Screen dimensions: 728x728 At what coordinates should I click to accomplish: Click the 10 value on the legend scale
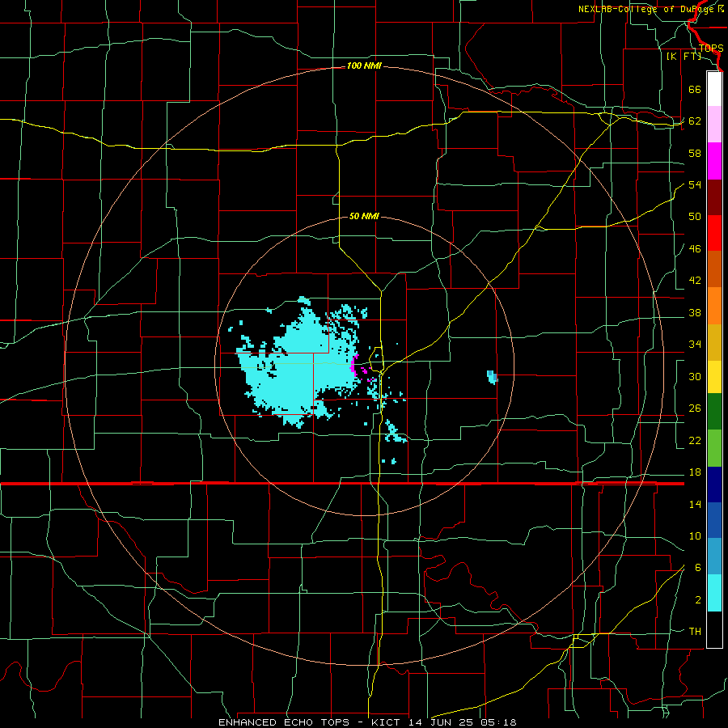[x=695, y=535]
